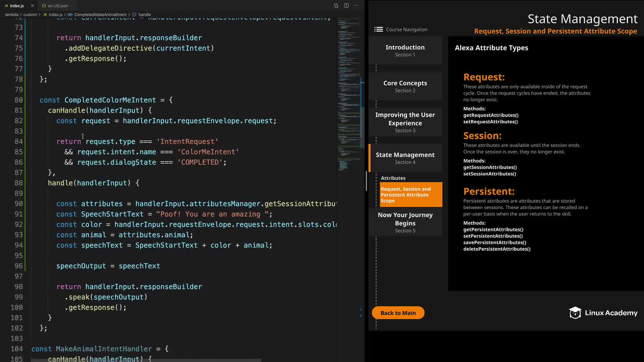644x362 pixels.
Task: Click the Open Changes compare icon
Action: click(336, 5)
